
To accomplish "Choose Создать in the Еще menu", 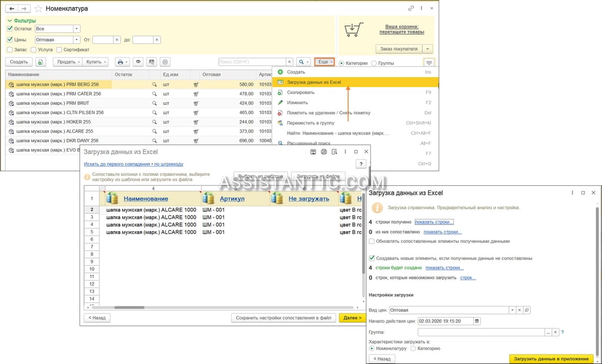I will click(x=355, y=72).
